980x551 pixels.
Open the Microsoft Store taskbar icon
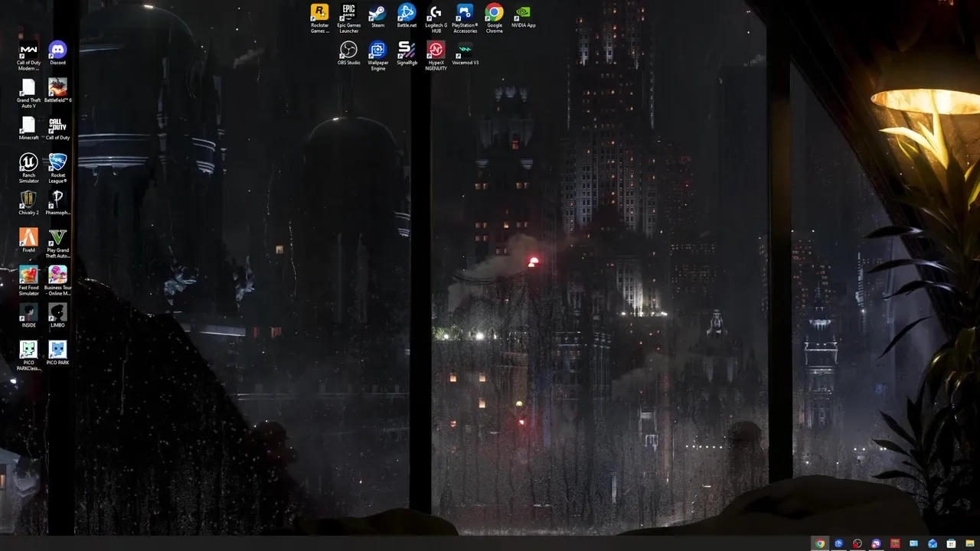(x=951, y=543)
